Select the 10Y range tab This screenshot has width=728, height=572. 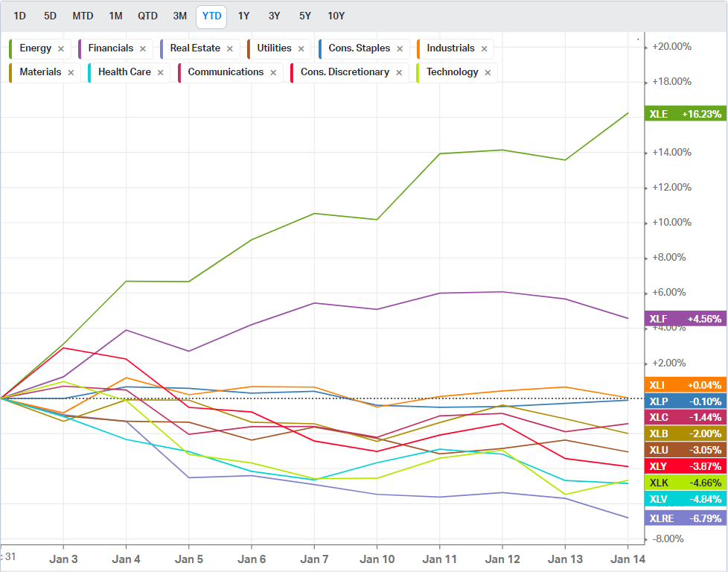(336, 16)
